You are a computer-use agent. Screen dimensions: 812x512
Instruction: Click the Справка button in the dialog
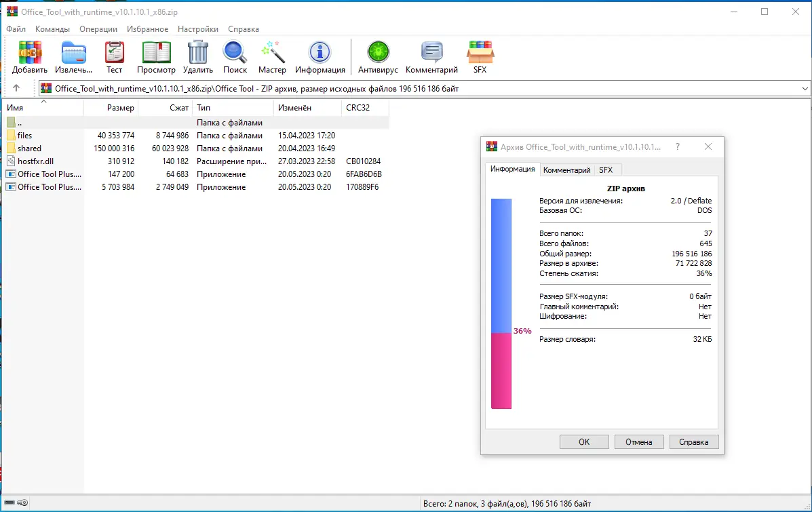coord(694,441)
